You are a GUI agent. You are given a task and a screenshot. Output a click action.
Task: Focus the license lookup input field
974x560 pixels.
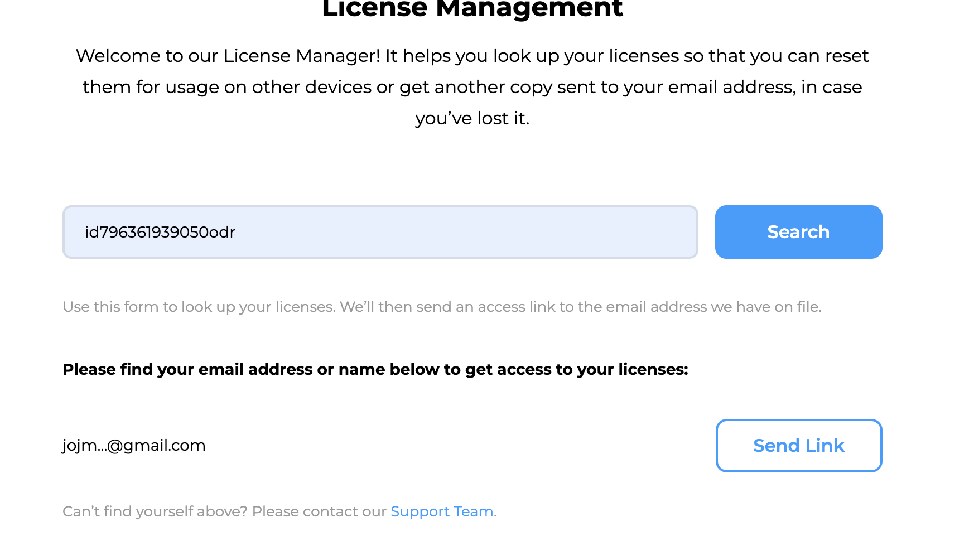[x=380, y=232]
